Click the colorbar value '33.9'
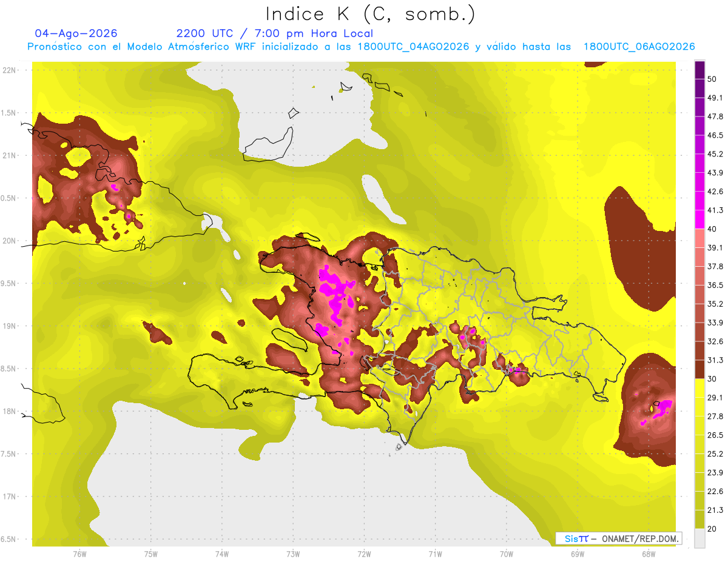 point(715,323)
